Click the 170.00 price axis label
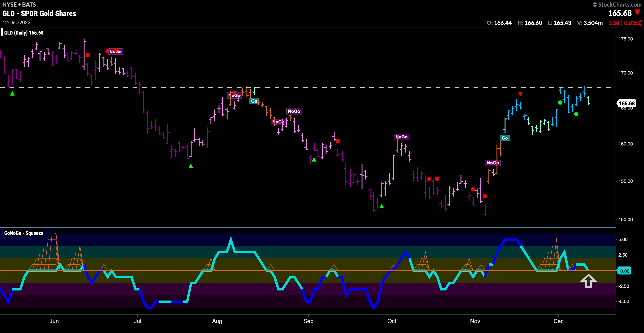Viewport: 644px width, 333px height. click(626, 73)
